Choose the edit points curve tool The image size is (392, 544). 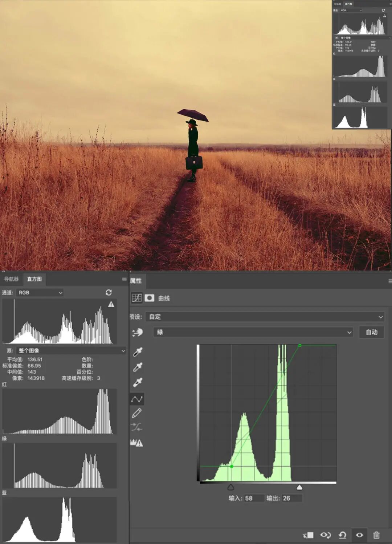pos(137,399)
